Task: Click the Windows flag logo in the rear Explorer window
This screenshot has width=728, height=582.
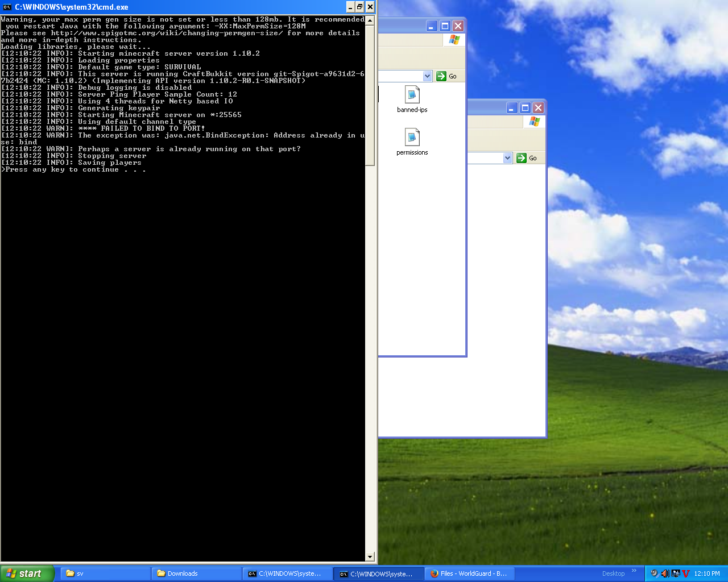Action: coord(534,122)
